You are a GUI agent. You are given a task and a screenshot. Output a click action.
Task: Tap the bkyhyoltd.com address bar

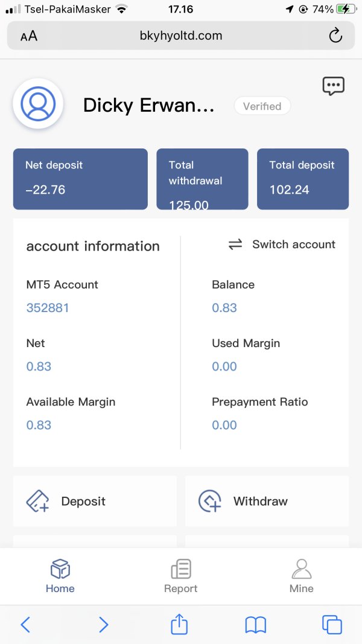tap(181, 36)
